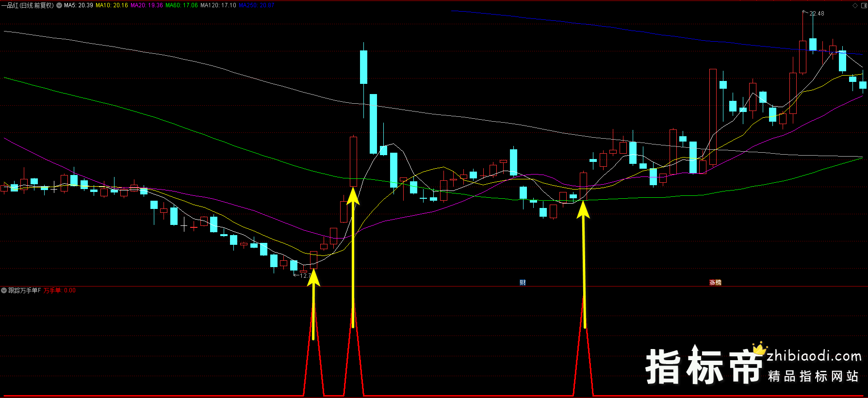Click the green MA60: 17.06 label
The image size is (868, 398).
[x=181, y=5]
